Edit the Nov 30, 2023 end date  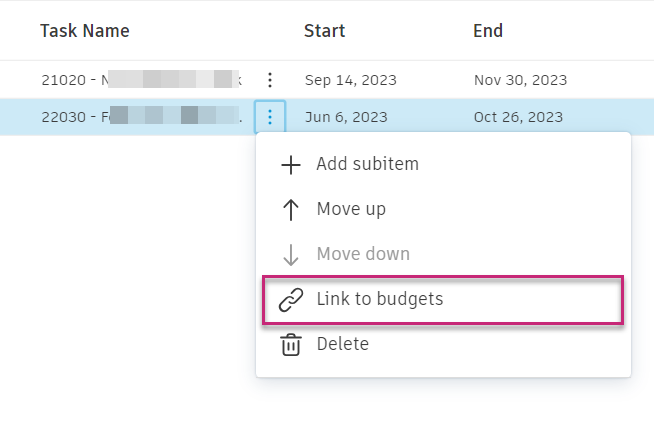tap(520, 80)
